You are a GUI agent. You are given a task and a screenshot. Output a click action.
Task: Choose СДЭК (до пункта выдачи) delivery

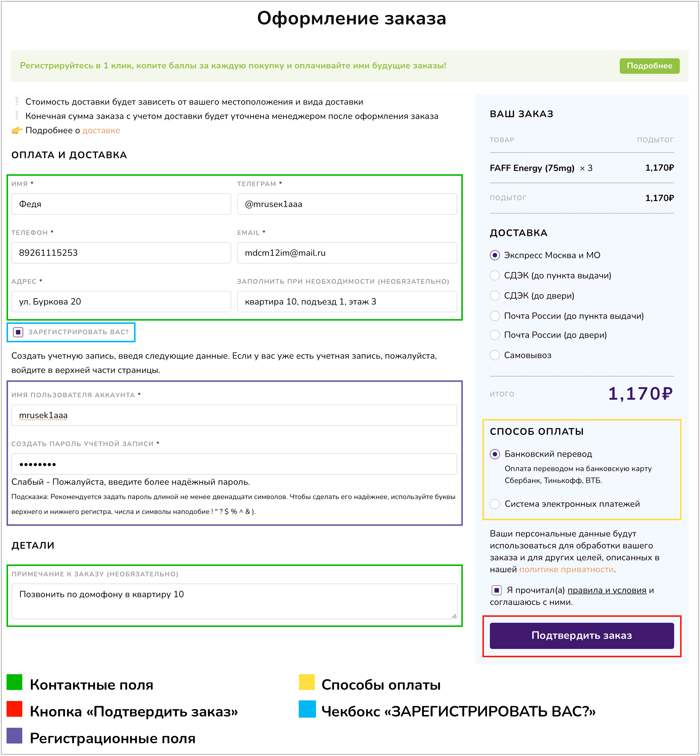[x=495, y=275]
